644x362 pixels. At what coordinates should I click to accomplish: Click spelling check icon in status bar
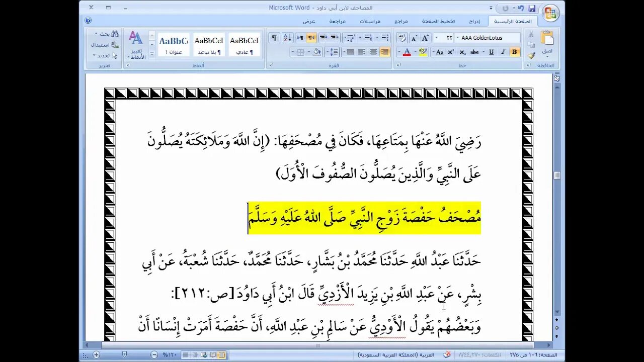point(447,354)
